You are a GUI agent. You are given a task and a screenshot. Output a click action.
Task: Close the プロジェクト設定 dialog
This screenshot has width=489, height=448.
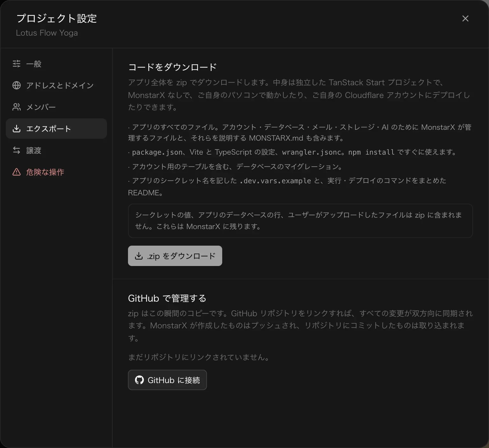click(465, 18)
